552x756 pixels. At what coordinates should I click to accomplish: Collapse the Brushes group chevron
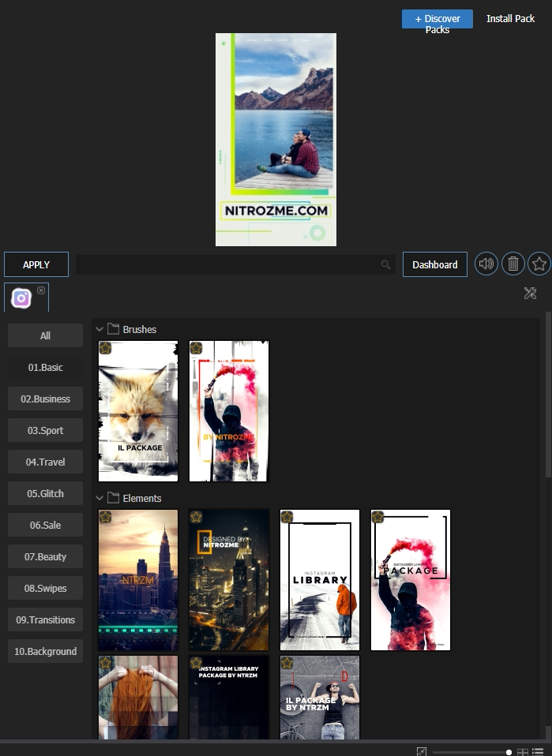100,329
